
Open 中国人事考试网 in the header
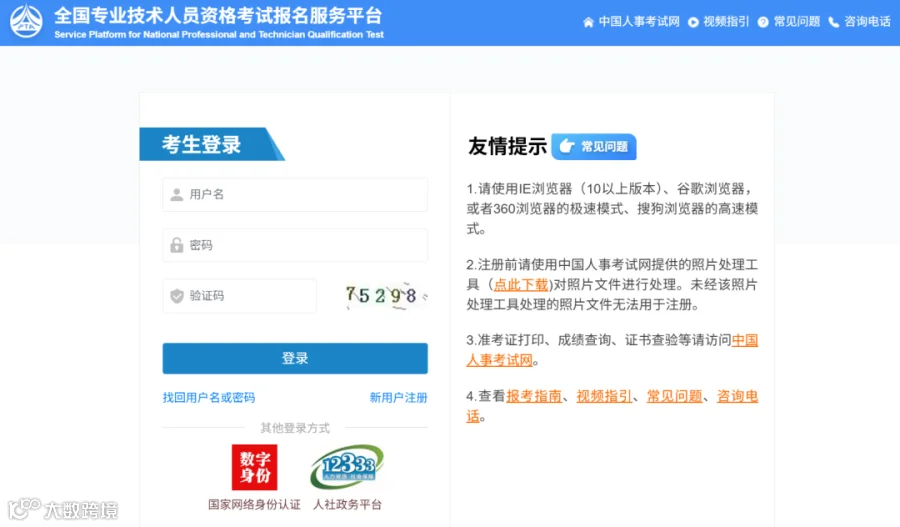point(639,22)
